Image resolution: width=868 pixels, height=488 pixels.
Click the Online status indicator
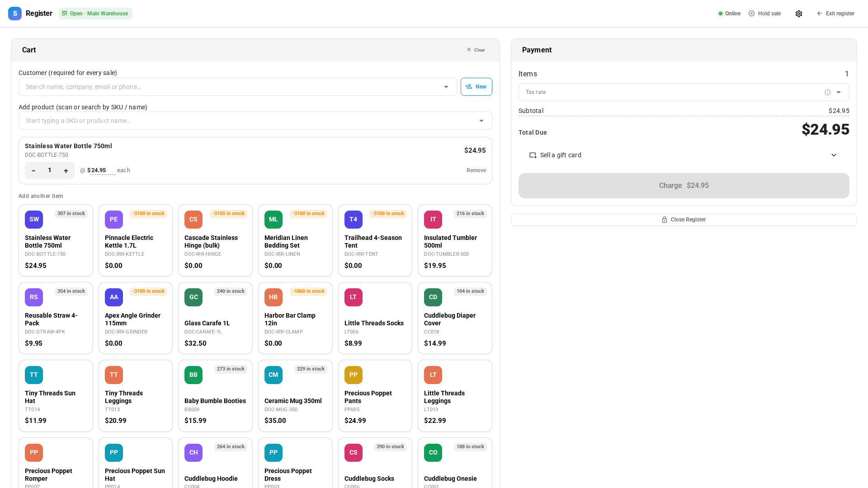click(729, 14)
